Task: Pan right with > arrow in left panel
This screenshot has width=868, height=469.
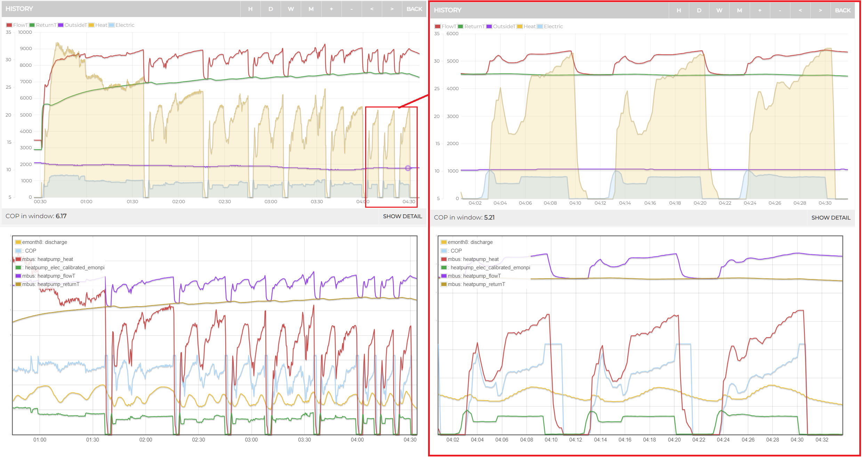Action: (392, 9)
